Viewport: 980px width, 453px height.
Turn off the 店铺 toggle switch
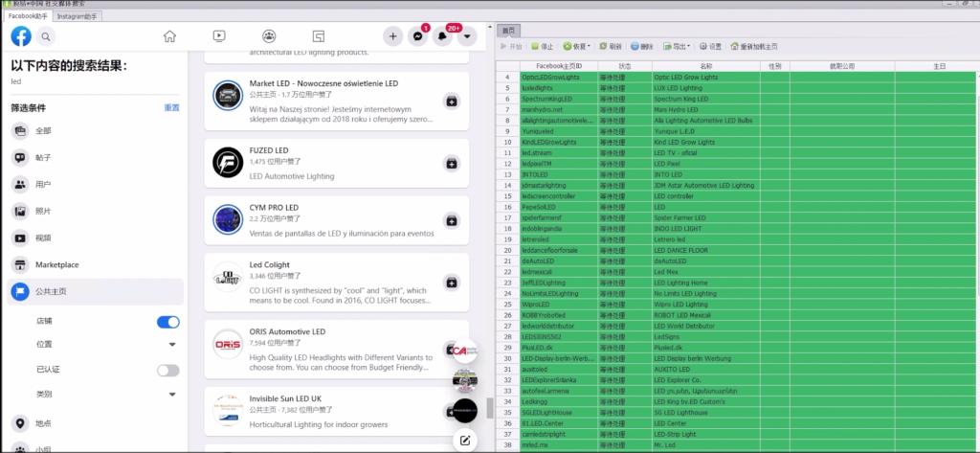[167, 322]
